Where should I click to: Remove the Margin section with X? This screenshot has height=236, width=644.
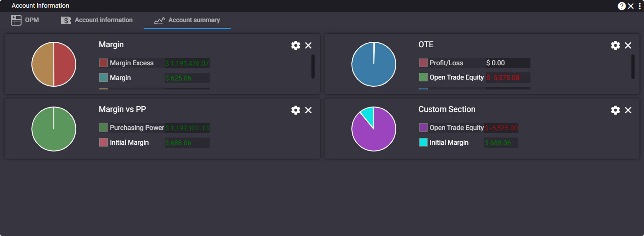(308, 45)
